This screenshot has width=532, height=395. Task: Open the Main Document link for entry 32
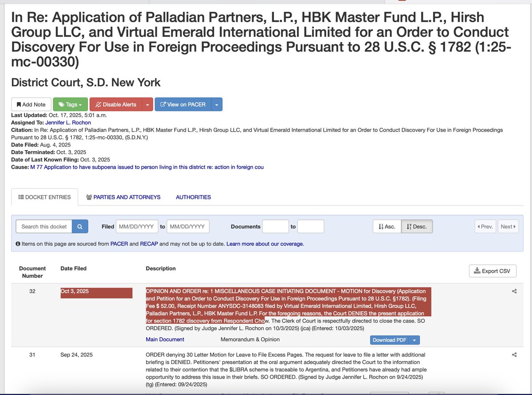[x=165, y=340]
